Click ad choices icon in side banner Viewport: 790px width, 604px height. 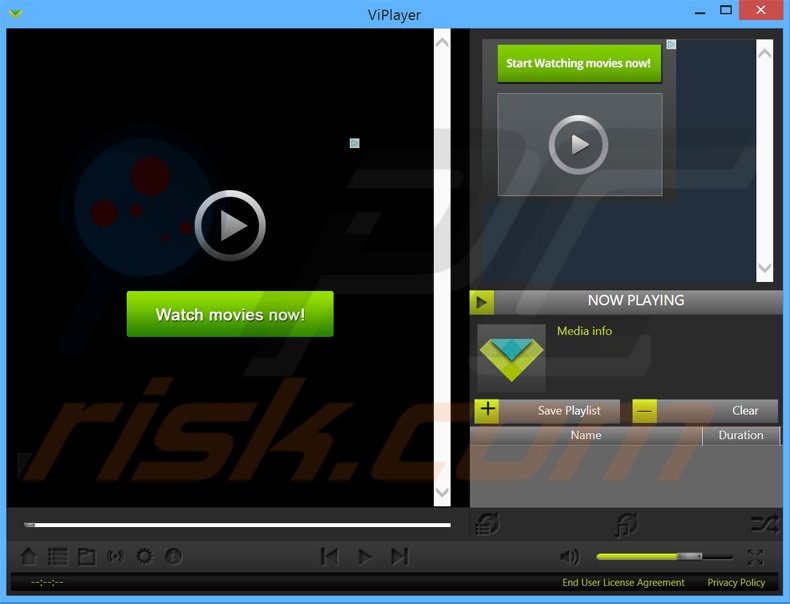click(671, 44)
